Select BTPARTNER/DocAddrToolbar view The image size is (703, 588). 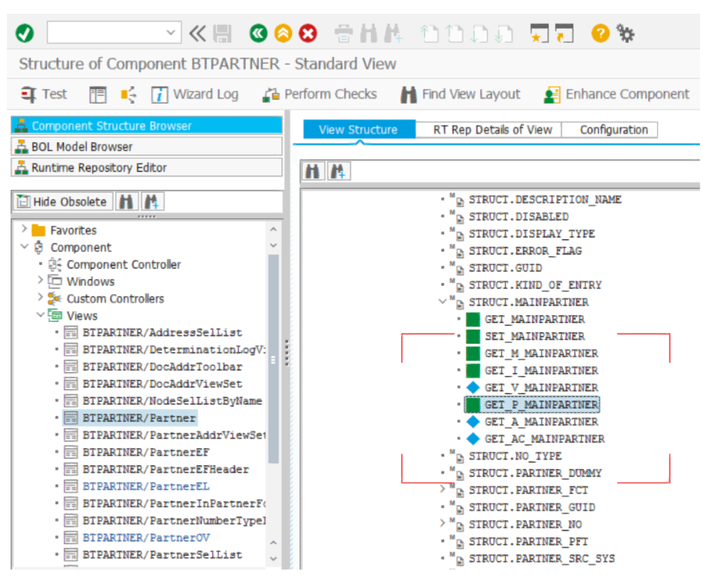tap(162, 367)
